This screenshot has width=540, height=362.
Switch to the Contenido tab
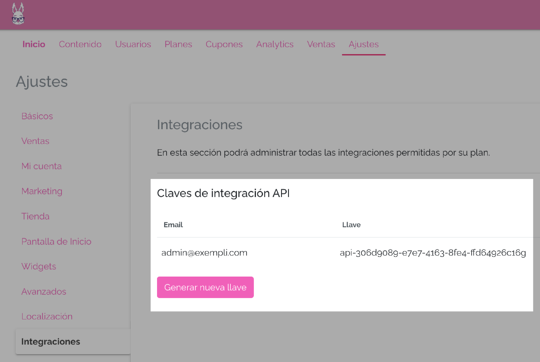tap(80, 44)
